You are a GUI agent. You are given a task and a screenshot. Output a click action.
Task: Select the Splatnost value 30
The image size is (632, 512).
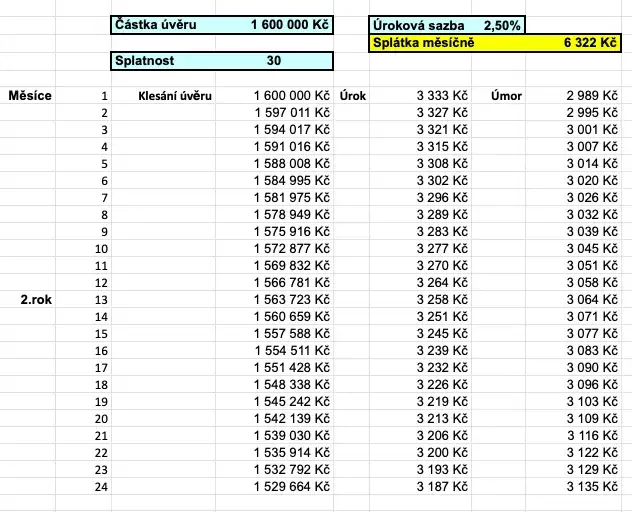tap(274, 61)
